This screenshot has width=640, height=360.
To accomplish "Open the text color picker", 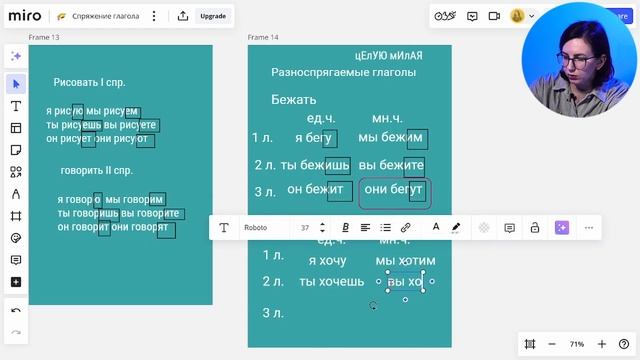I will tap(436, 228).
